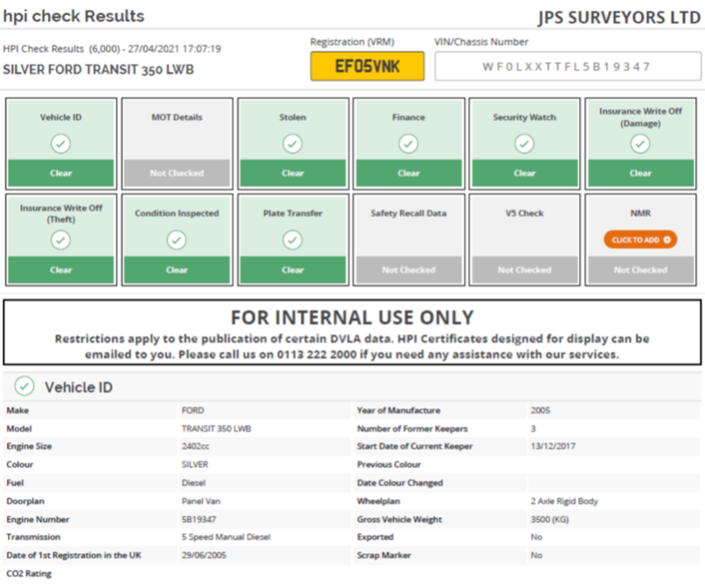
Task: Click the Clear status under Security Watch
Action: tap(524, 173)
